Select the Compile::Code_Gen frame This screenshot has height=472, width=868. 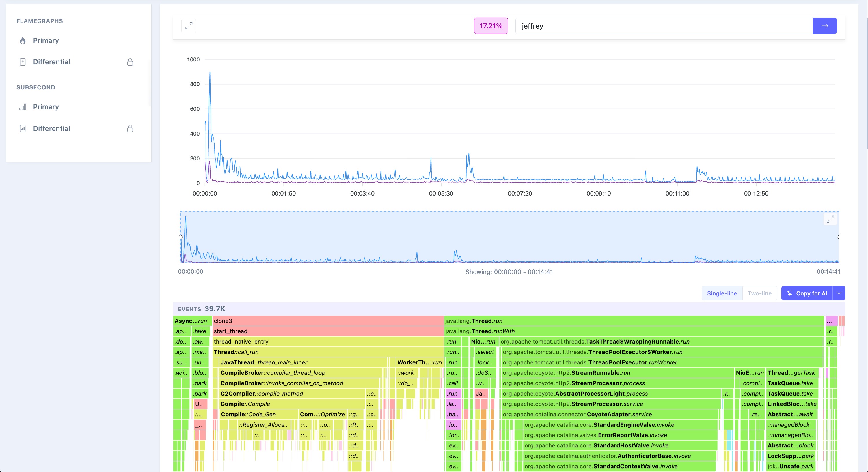click(x=259, y=414)
